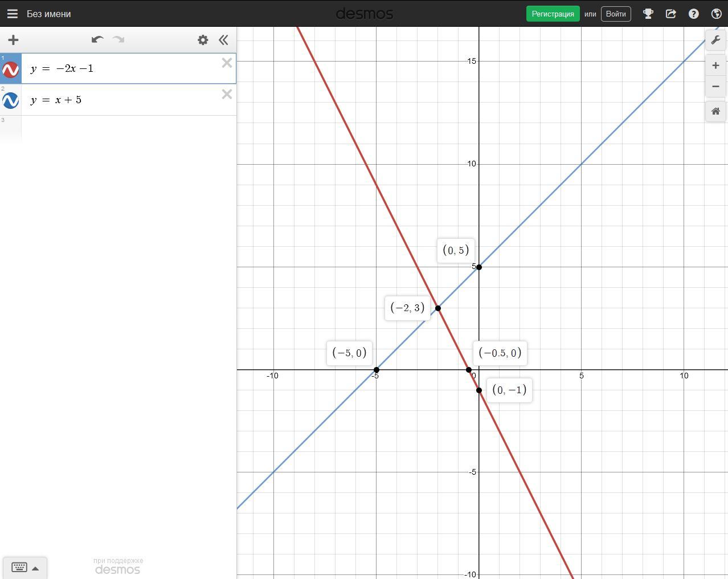Open the expression list settings gear
The width and height of the screenshot is (728, 579).
[203, 40]
